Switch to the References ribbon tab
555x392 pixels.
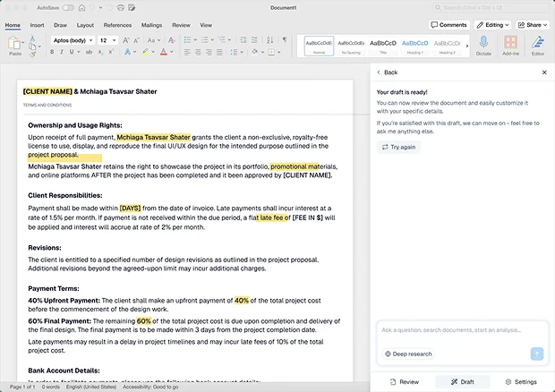click(x=117, y=25)
